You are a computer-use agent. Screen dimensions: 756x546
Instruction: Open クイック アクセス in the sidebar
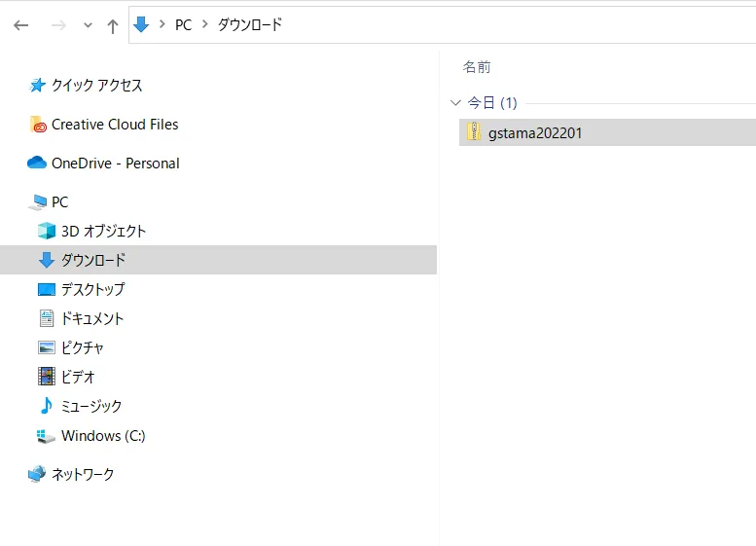(96, 86)
